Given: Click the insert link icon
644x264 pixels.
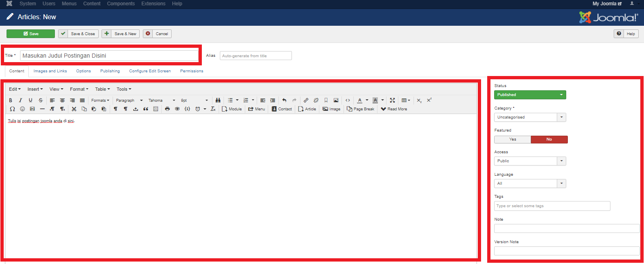Looking at the screenshot, I should pyautogui.click(x=306, y=100).
